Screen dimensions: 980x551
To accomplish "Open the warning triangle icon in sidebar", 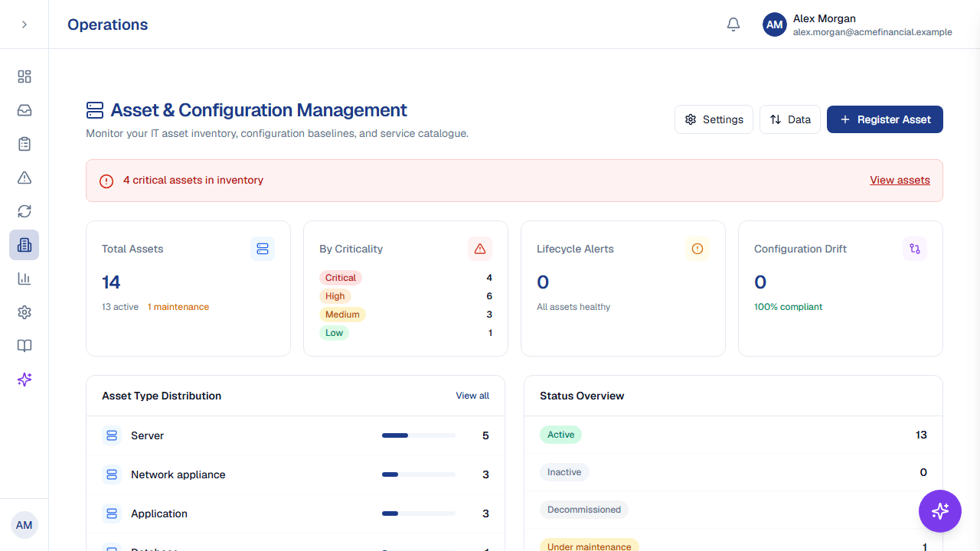I will point(24,178).
